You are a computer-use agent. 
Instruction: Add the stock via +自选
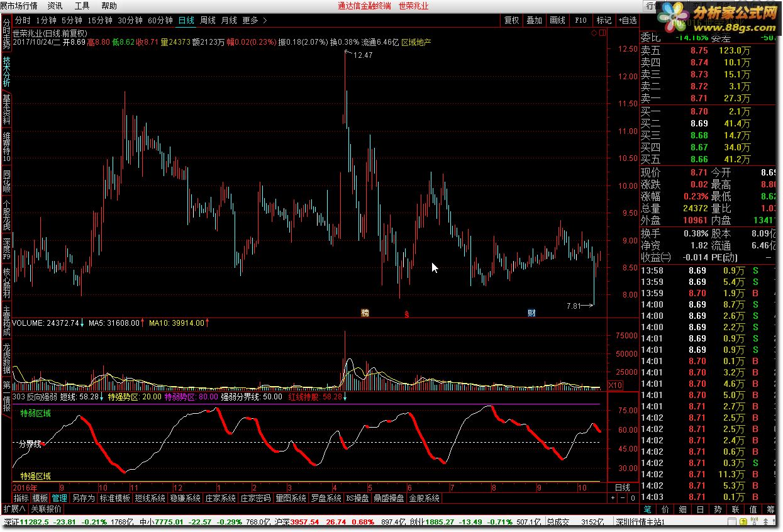[x=626, y=20]
